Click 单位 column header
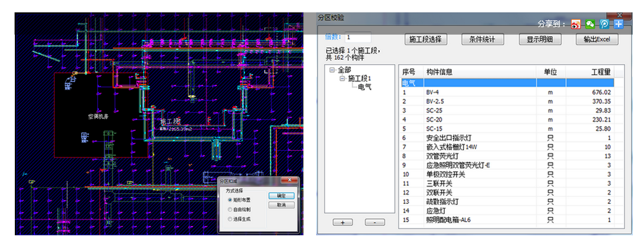Viewport: 644px width, 239px height. 551,72
